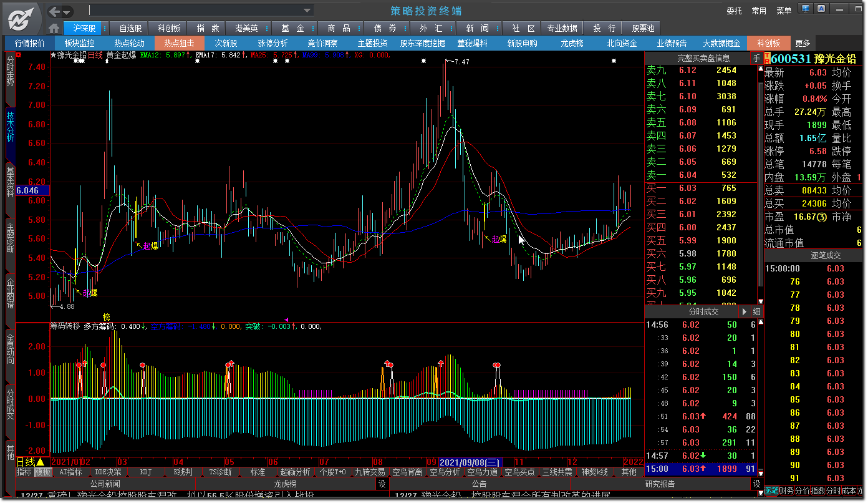Click 更多 to show more functions
868x503 pixels.
coord(803,43)
